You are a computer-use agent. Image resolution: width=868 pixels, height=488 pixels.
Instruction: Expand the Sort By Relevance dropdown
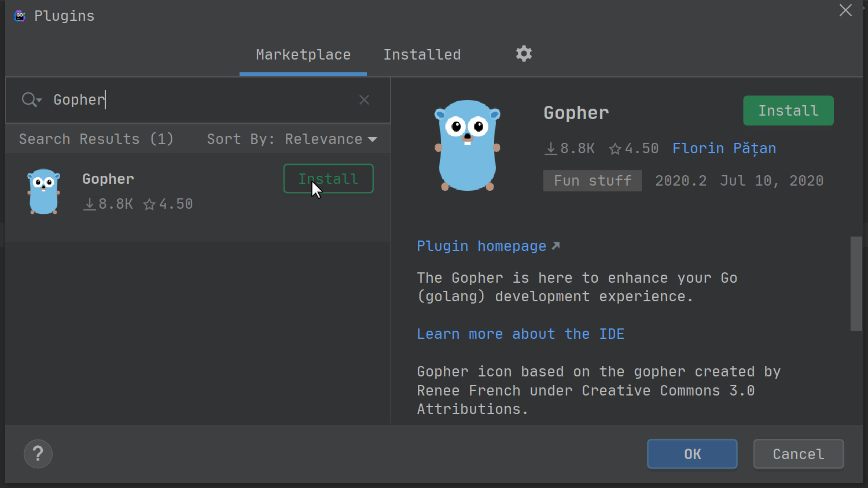coord(292,139)
